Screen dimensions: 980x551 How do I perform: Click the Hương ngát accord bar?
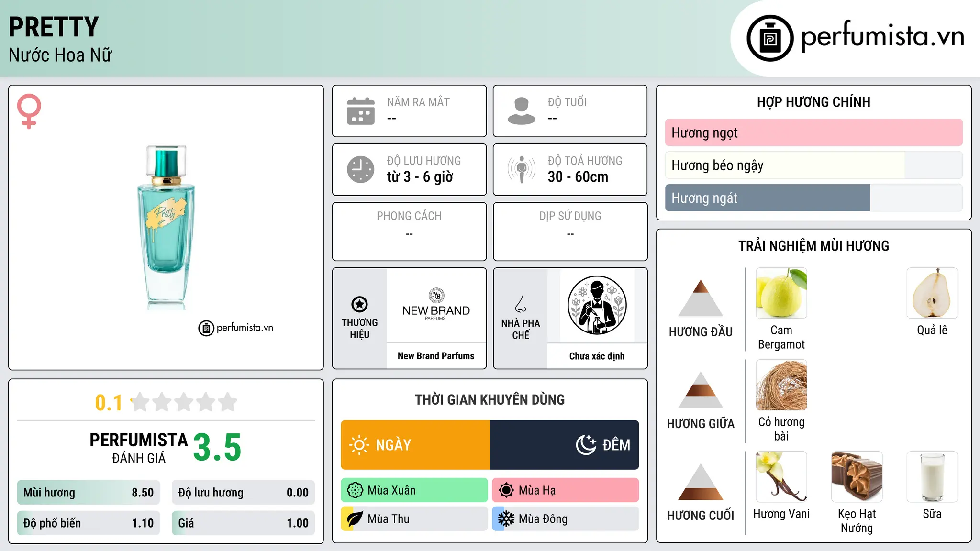pyautogui.click(x=813, y=198)
